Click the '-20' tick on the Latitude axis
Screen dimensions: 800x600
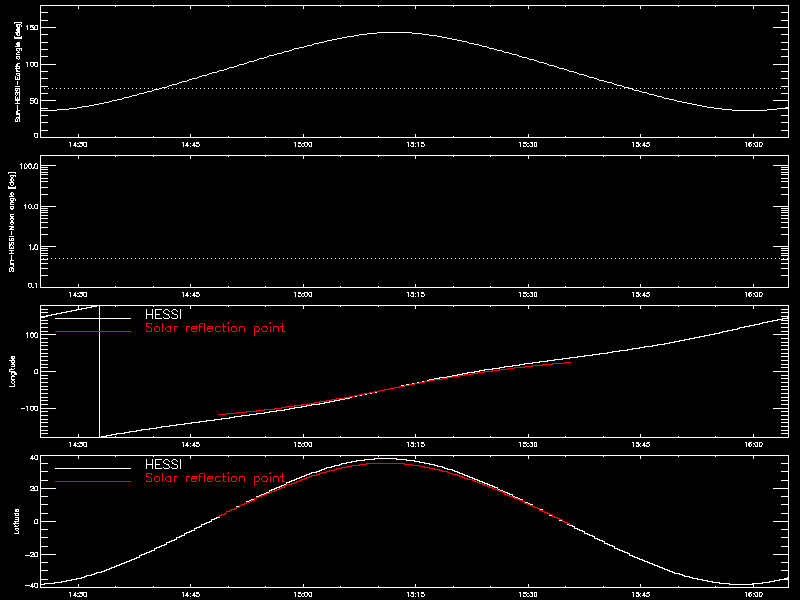click(x=32, y=555)
